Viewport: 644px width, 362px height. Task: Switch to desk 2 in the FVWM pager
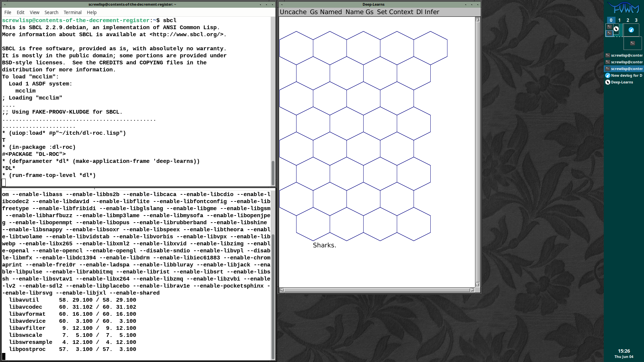(628, 20)
